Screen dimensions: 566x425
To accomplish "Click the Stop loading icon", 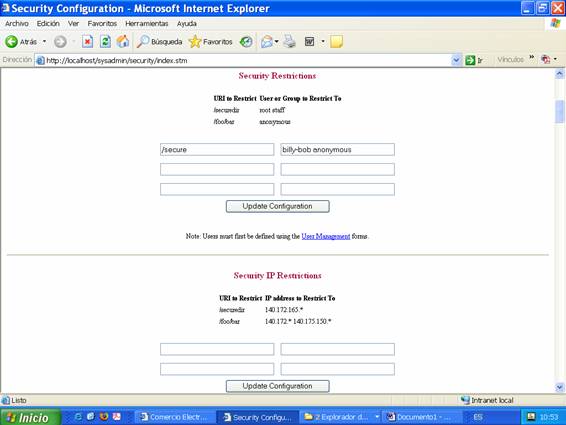I will pyautogui.click(x=87, y=42).
